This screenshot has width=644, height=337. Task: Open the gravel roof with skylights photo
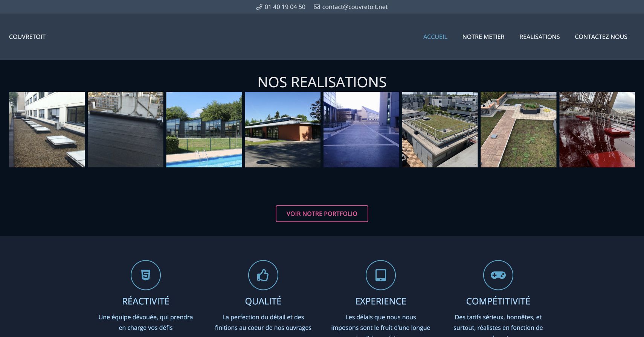pos(47,129)
